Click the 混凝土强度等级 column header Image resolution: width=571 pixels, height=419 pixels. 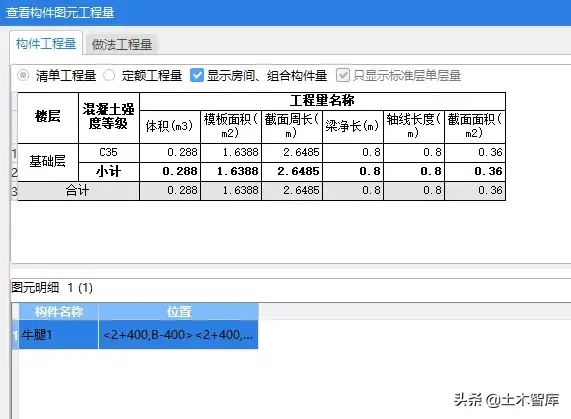[109, 118]
